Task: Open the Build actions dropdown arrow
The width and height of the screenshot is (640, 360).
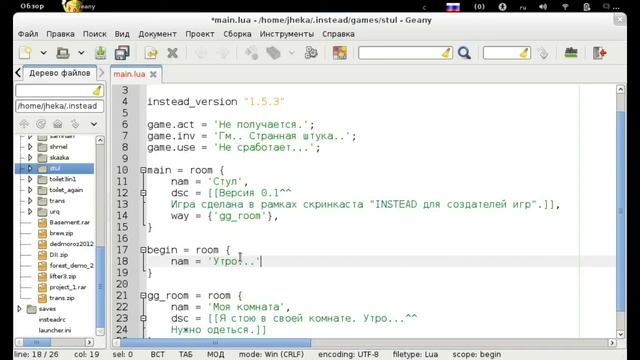Action: 291,53
